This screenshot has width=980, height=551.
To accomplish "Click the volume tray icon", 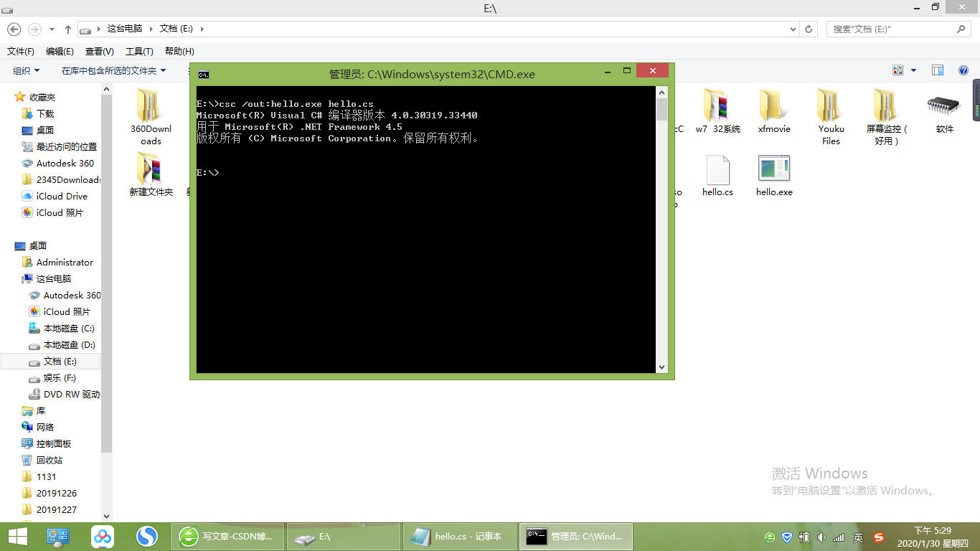I will 821,537.
